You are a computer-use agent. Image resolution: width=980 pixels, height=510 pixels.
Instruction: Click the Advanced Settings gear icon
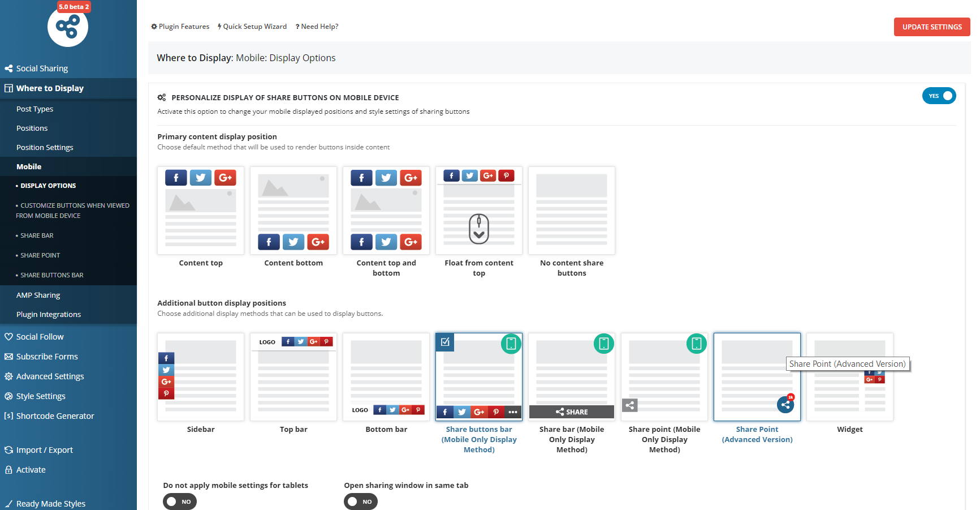coord(9,376)
